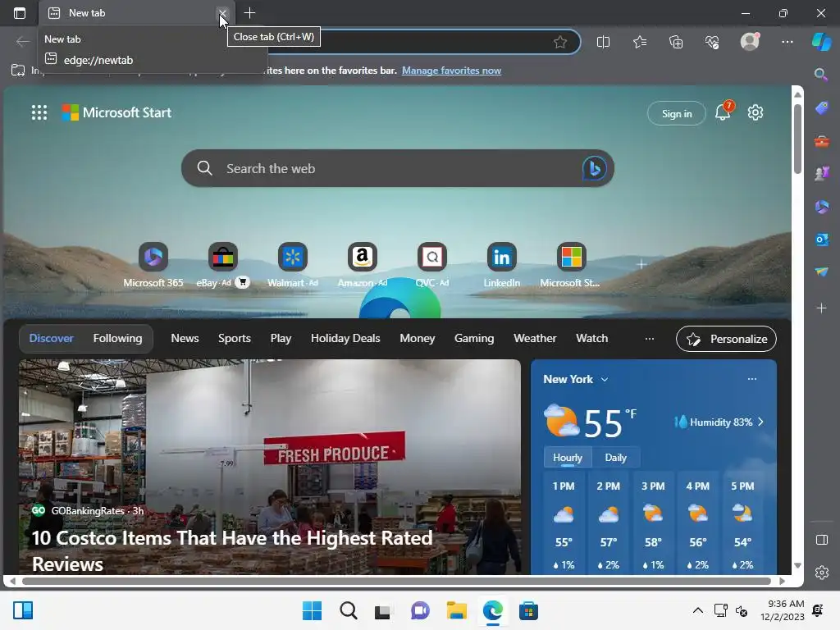Open the Weather category
The width and height of the screenshot is (840, 630).
535,339
